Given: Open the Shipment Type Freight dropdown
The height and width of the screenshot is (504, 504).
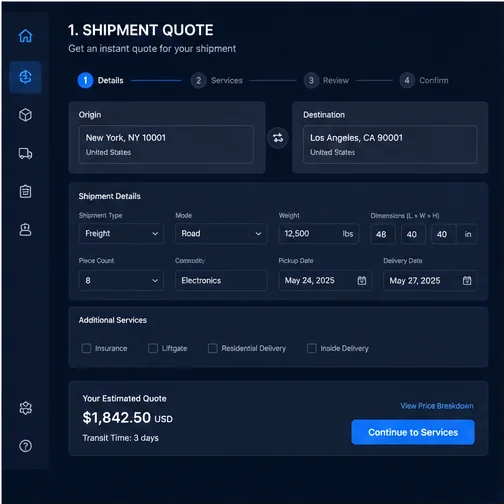Looking at the screenshot, I should 121,234.
